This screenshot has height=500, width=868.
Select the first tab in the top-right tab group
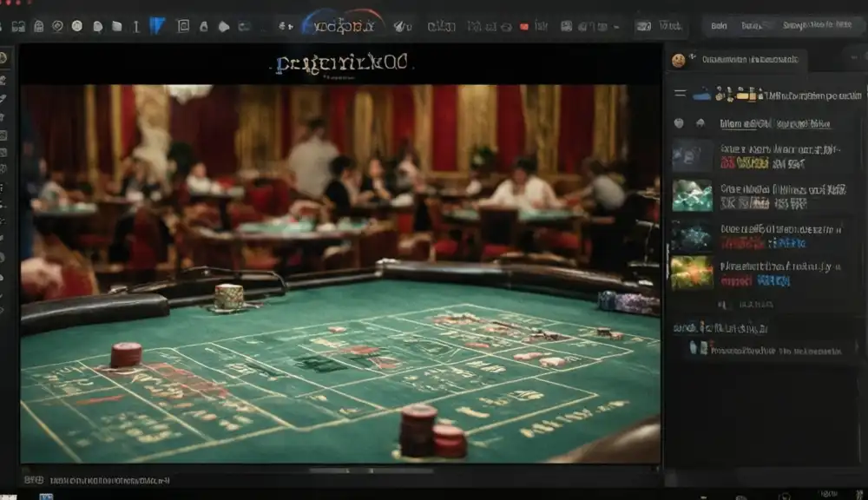tap(719, 25)
